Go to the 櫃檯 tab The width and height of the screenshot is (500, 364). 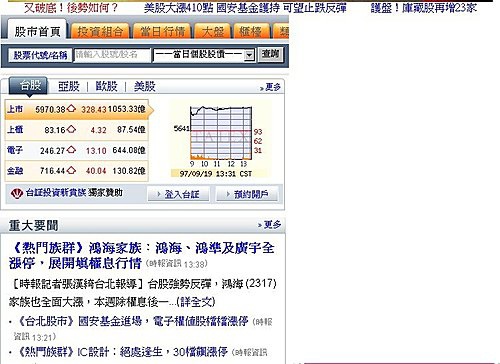pos(251,32)
